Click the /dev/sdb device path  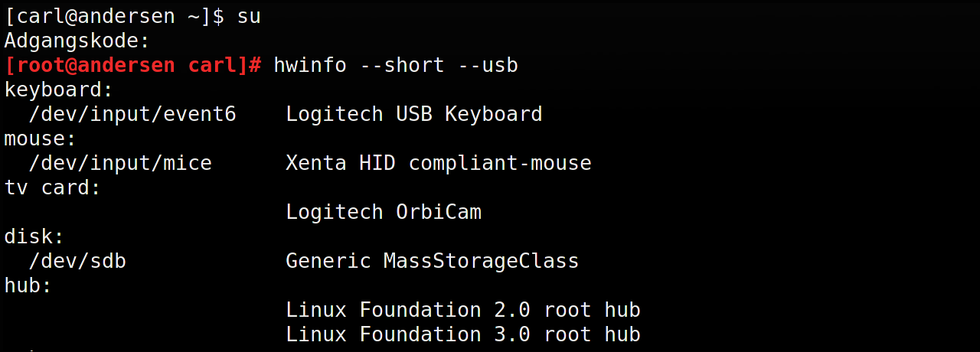click(x=77, y=261)
